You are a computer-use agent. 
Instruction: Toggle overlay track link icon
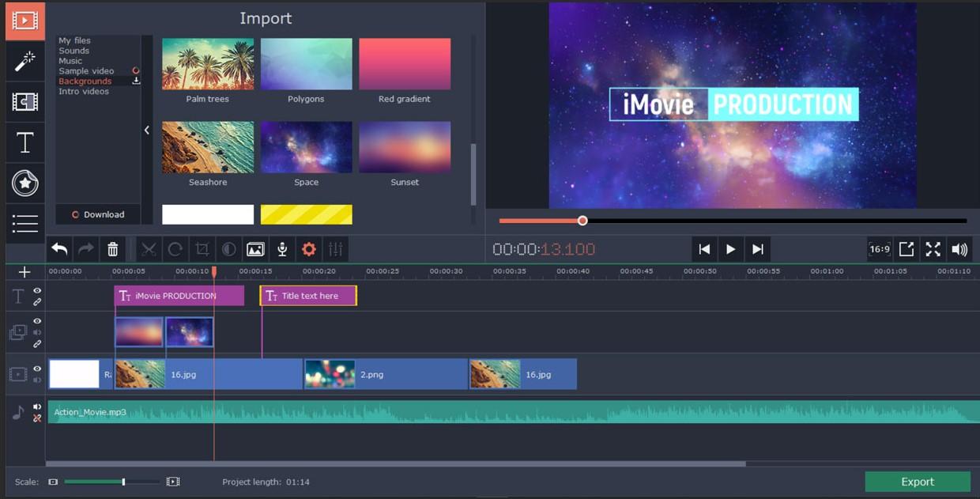pyautogui.click(x=37, y=343)
